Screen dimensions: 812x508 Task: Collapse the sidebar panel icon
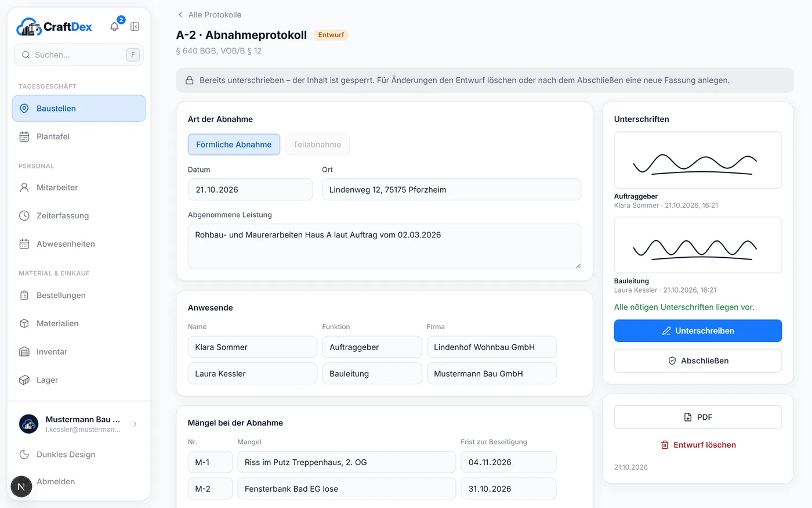[135, 27]
